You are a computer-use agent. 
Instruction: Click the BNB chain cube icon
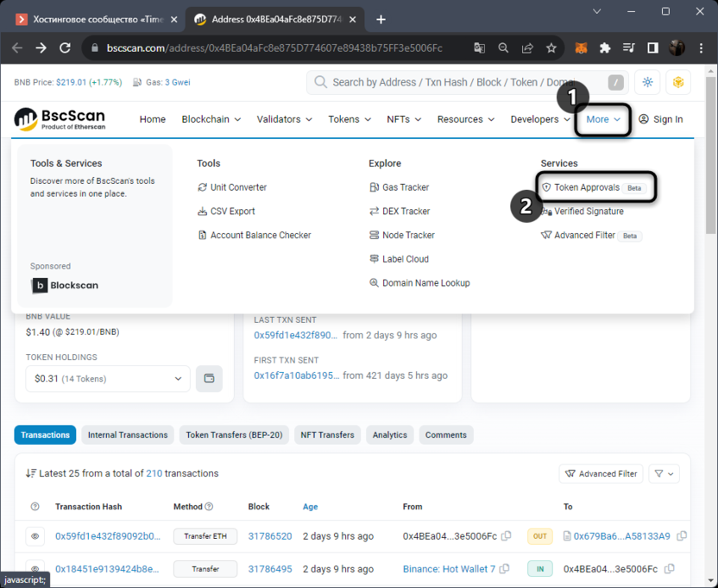(x=678, y=82)
